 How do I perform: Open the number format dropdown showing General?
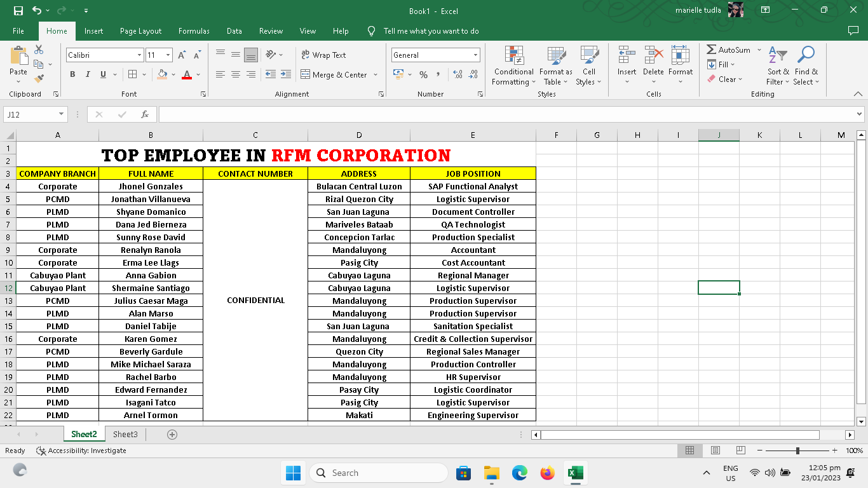(x=475, y=55)
